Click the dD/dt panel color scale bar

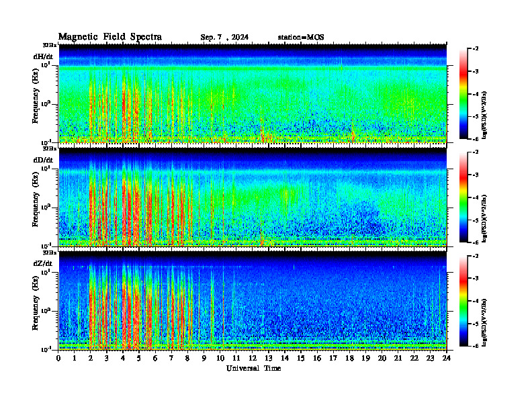(463, 197)
